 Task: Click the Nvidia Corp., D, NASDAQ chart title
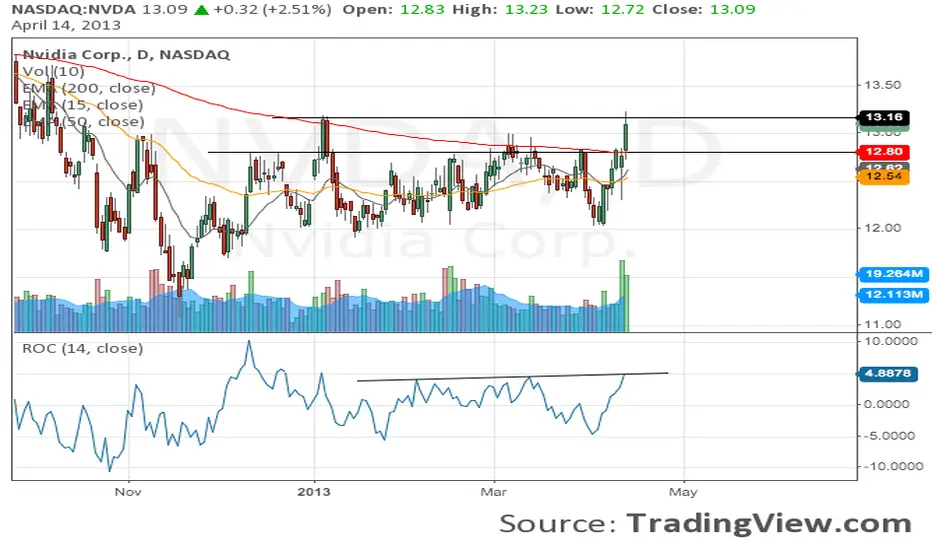[126, 55]
